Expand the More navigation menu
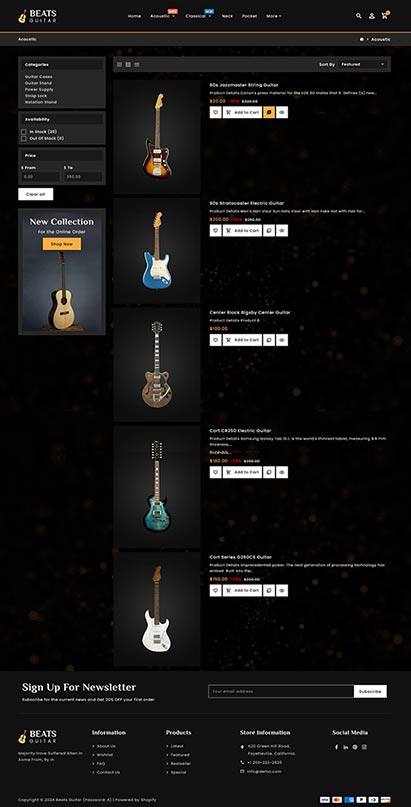The width and height of the screenshot is (411, 807). [x=274, y=16]
